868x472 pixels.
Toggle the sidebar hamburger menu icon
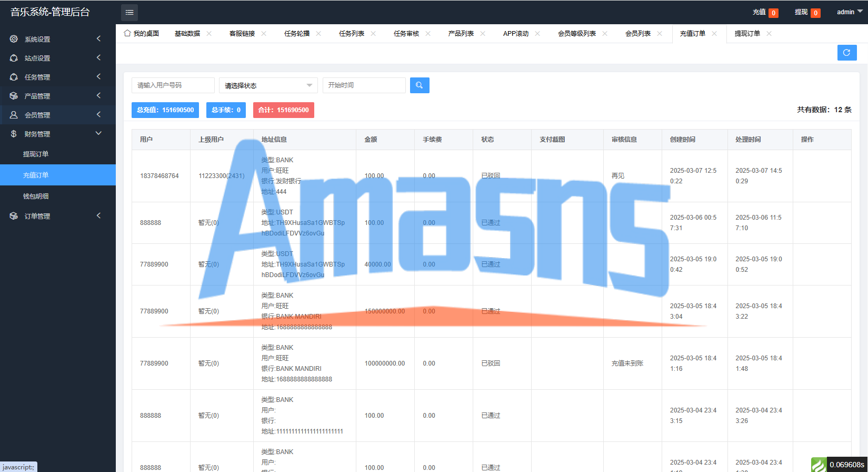coord(129,12)
